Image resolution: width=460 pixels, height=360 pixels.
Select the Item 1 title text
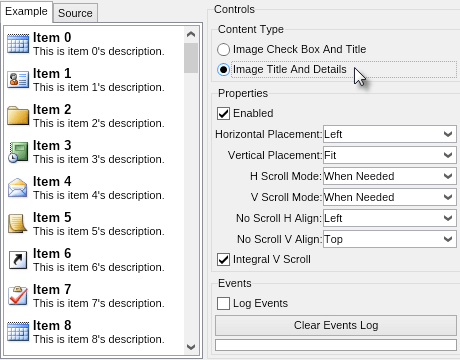click(52, 73)
